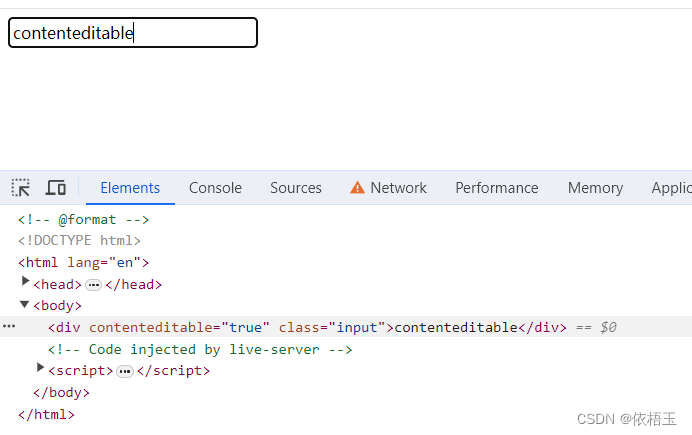Click the ellipsis badge inside the script tag
This screenshot has height=435, width=692.
click(125, 371)
